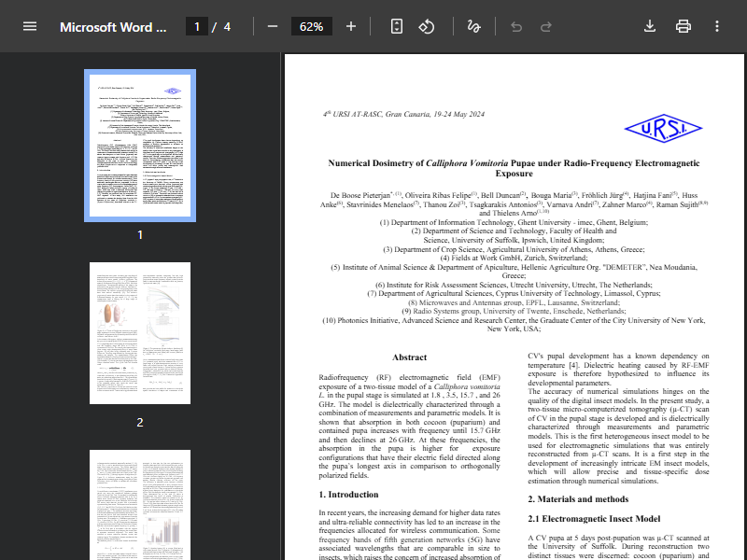Click the page label 2 under thumbnail

[x=140, y=423]
